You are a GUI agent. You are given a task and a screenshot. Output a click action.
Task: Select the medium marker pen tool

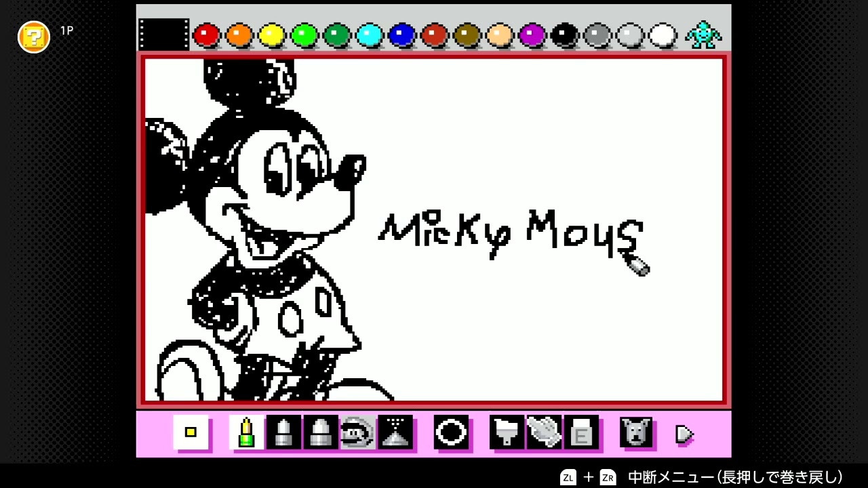283,432
